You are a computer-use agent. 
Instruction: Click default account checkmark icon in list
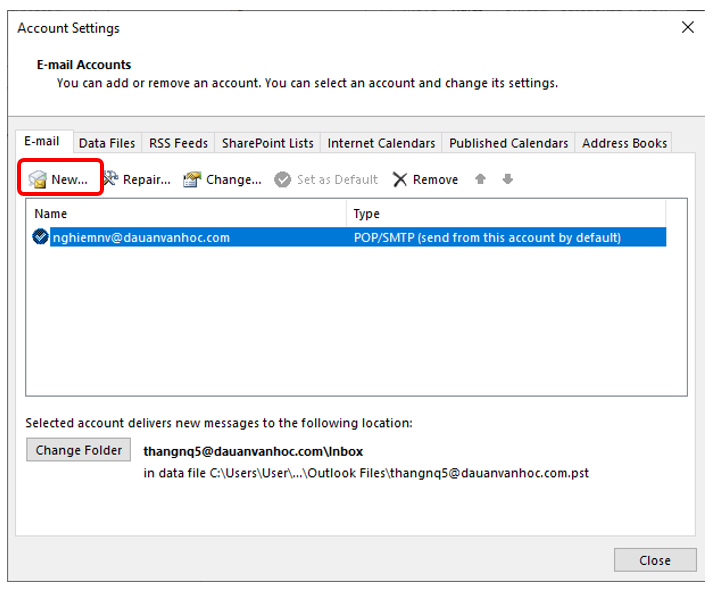click(40, 237)
